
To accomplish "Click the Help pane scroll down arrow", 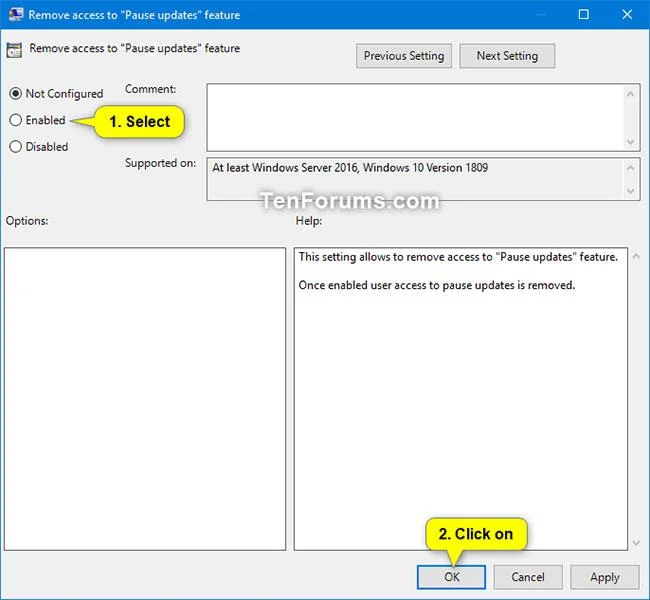I will click(636, 542).
